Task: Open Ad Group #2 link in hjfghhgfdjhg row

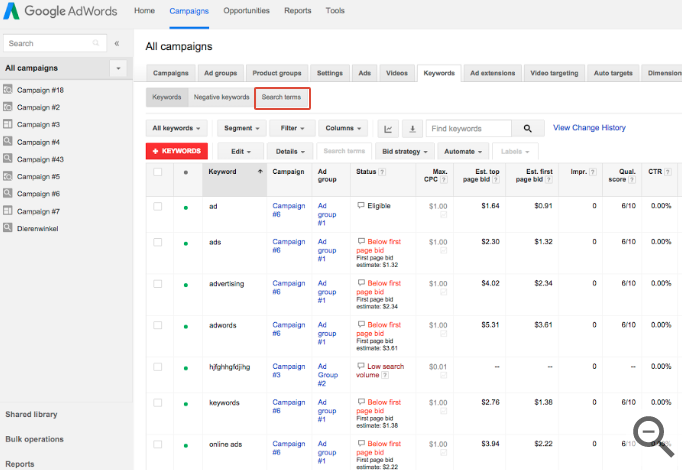Action: 328,375
